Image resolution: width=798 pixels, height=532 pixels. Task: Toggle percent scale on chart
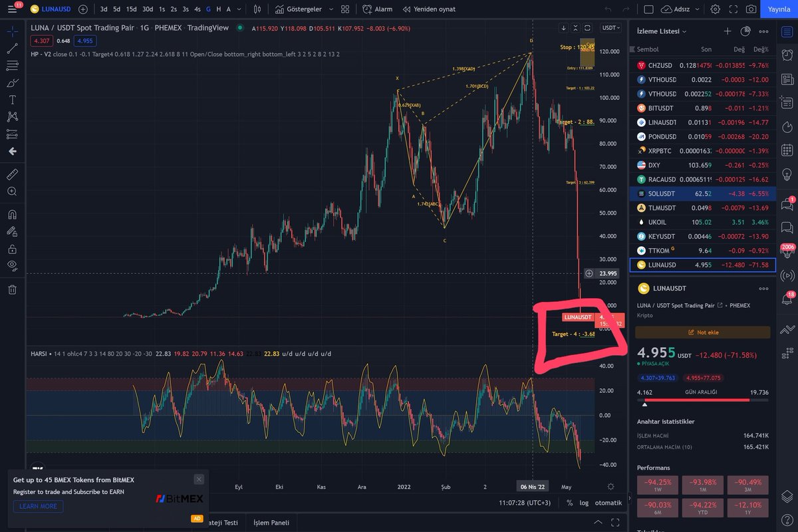coord(569,503)
